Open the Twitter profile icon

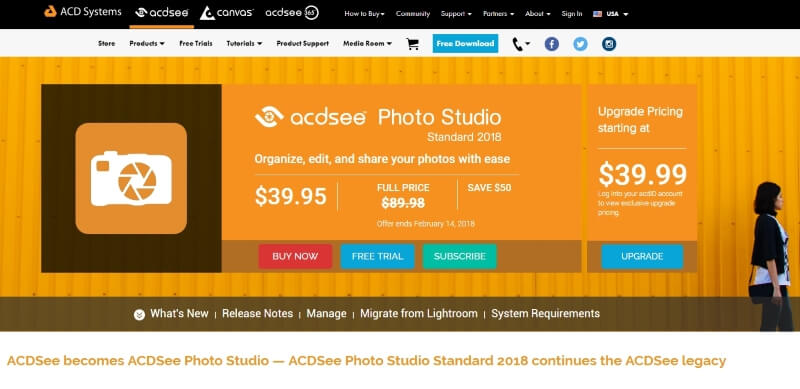pyautogui.click(x=580, y=44)
